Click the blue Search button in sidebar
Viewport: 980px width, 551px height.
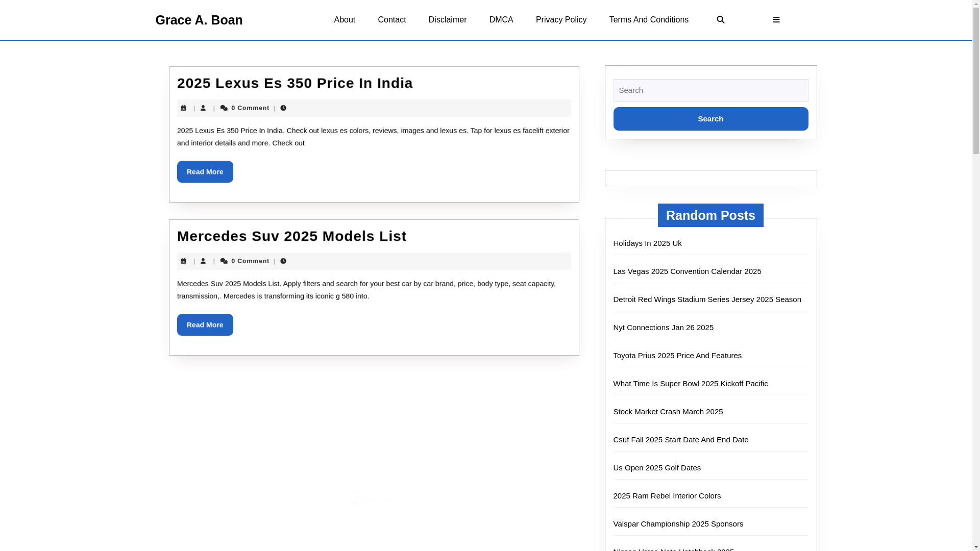pos(710,119)
